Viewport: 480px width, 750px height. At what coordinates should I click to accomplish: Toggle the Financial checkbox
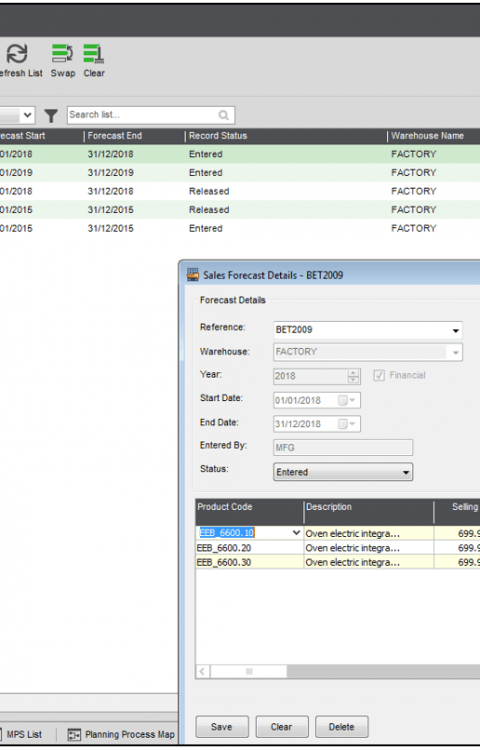tap(379, 375)
